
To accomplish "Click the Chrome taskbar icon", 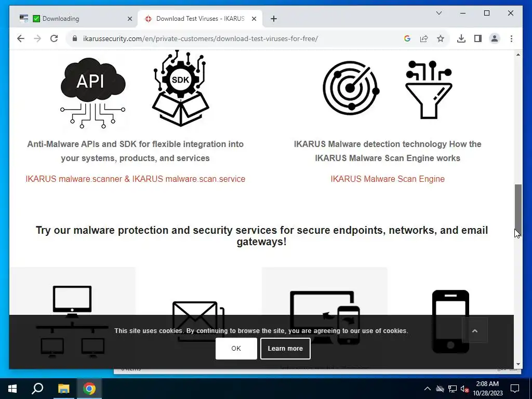I will coord(89,389).
